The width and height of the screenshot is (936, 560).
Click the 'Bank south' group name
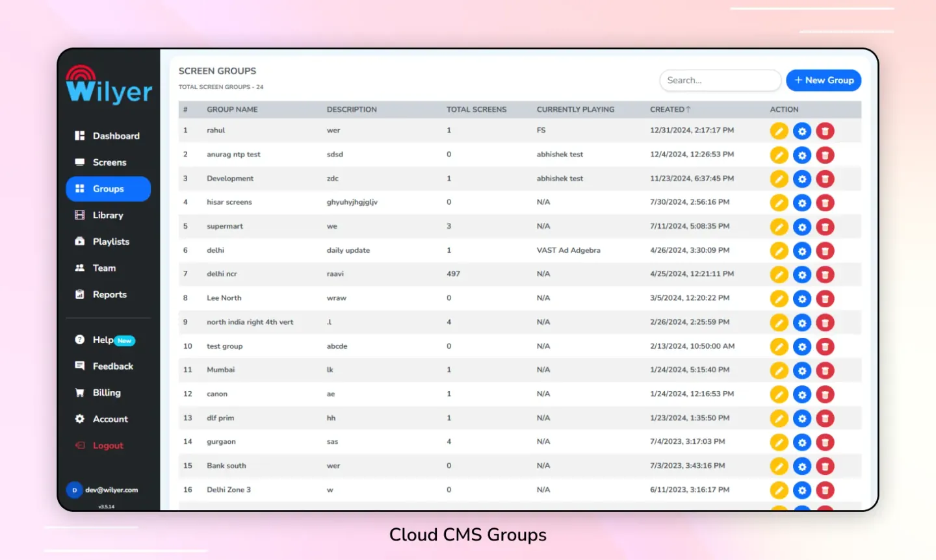226,466
